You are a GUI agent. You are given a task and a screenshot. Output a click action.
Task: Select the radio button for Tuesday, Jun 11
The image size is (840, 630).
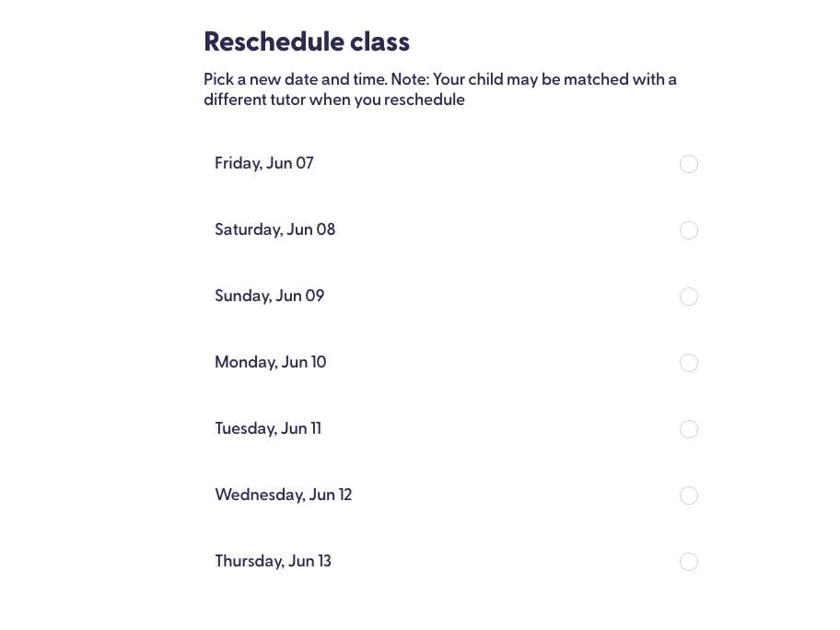(689, 429)
